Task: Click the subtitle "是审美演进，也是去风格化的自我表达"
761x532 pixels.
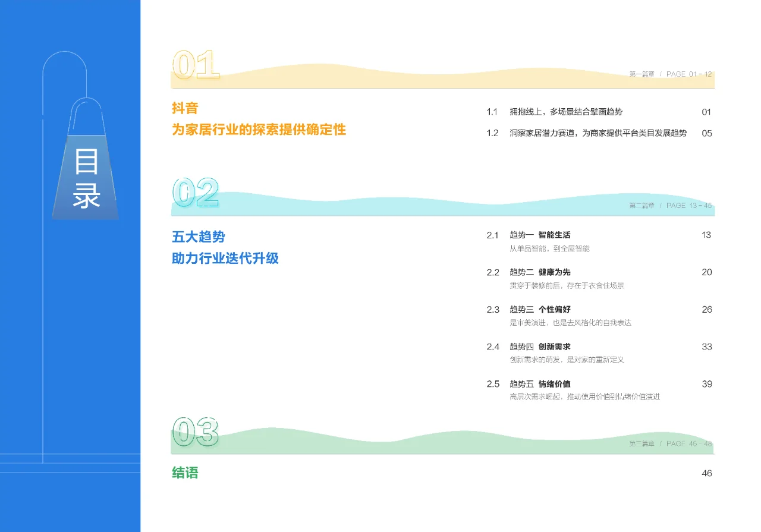Action: tap(570, 323)
